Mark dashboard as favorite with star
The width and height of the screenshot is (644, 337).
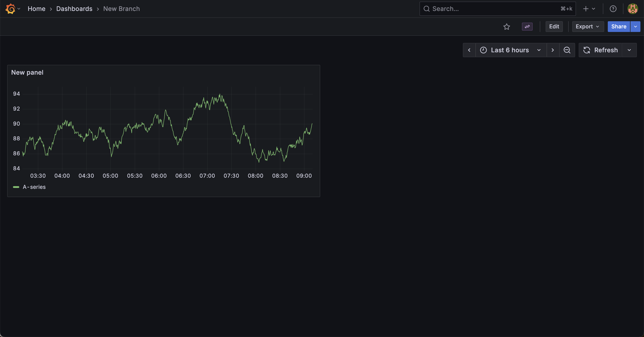pyautogui.click(x=506, y=26)
